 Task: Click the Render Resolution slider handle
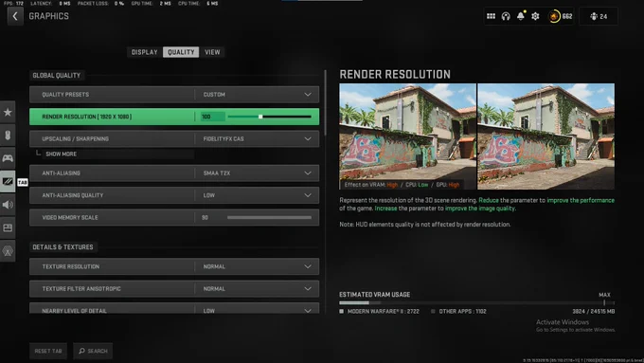pyautogui.click(x=260, y=117)
